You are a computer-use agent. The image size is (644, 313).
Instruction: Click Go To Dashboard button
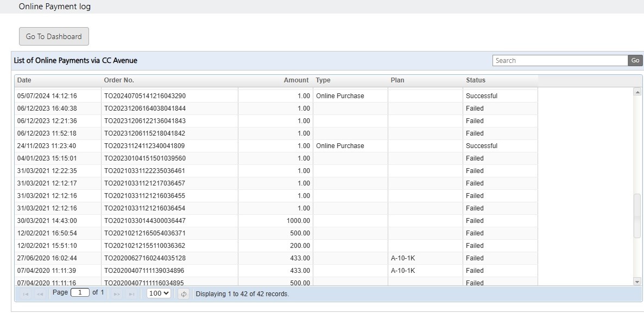coord(54,36)
